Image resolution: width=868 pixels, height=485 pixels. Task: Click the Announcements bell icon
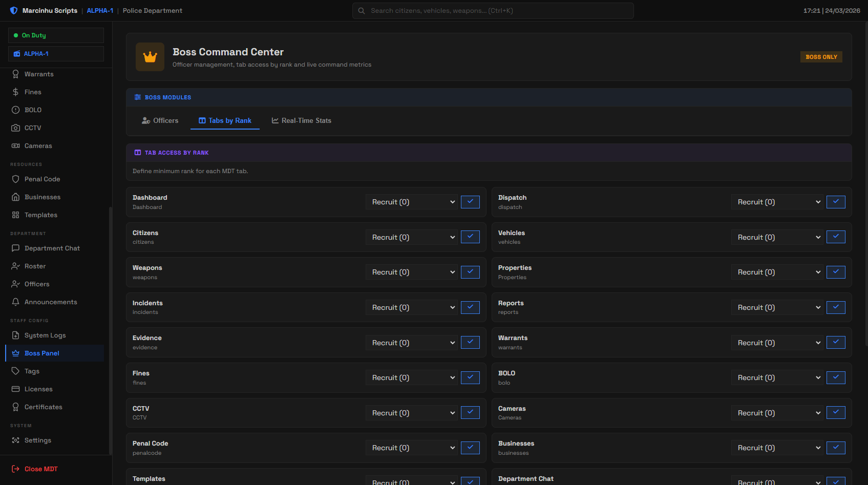(x=16, y=302)
